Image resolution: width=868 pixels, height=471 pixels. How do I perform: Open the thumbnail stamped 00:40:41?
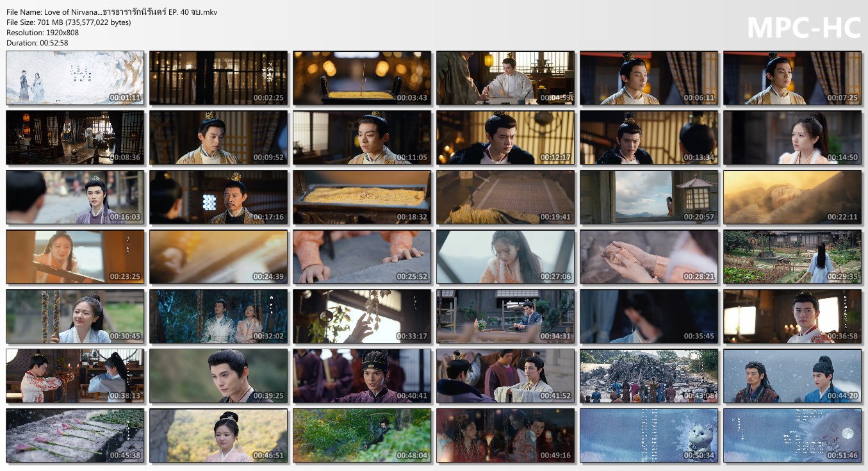coord(362,376)
